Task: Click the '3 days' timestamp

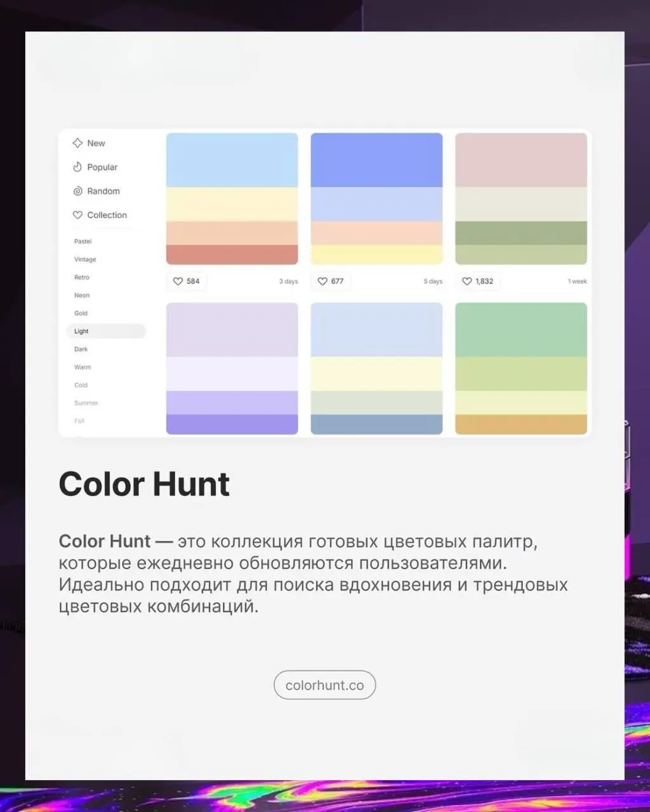Action: pos(288,281)
